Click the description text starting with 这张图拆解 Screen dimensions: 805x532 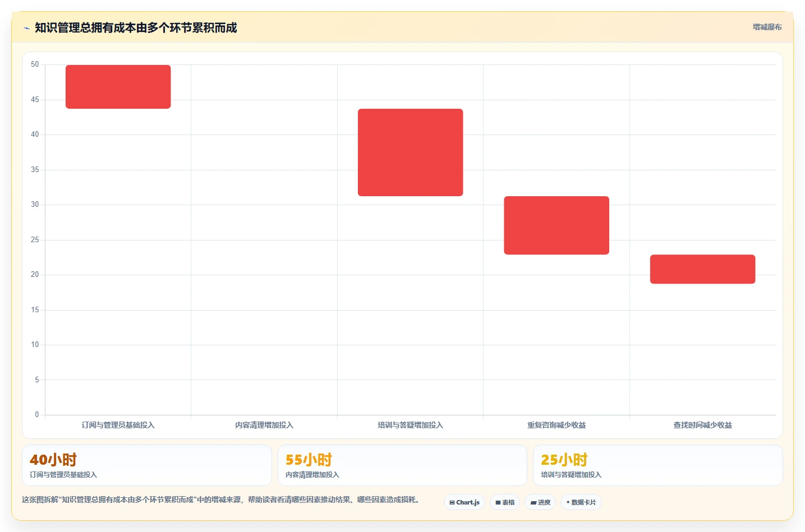click(x=220, y=499)
